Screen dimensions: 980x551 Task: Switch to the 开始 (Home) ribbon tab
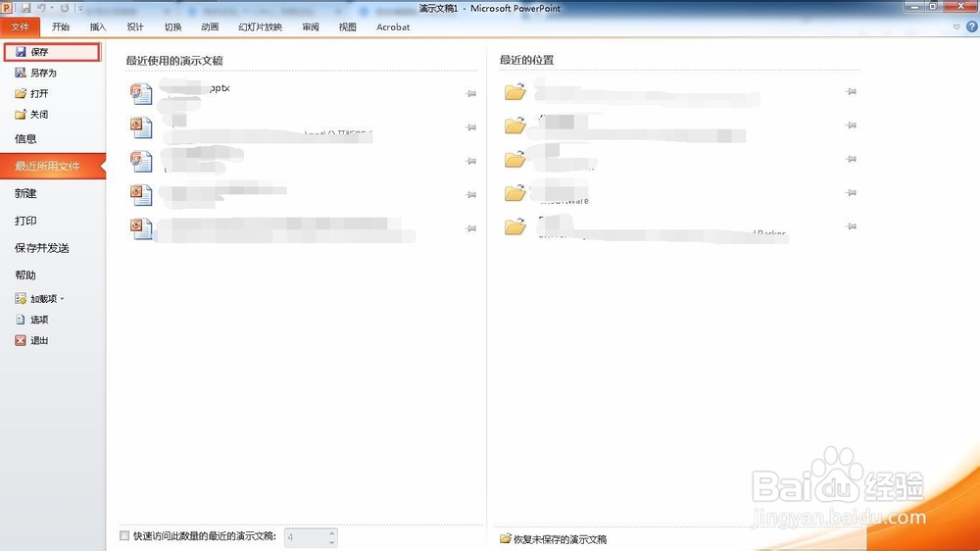click(61, 26)
